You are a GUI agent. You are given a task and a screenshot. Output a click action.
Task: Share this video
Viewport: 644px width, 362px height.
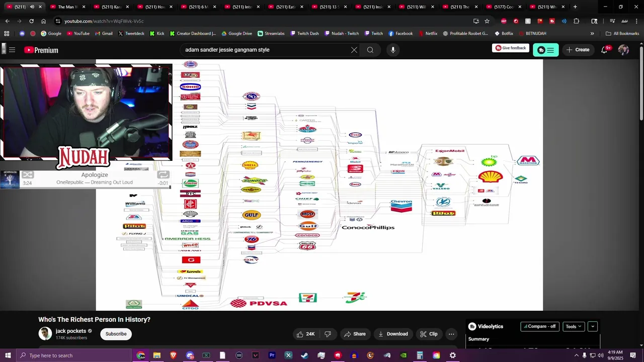point(355,334)
